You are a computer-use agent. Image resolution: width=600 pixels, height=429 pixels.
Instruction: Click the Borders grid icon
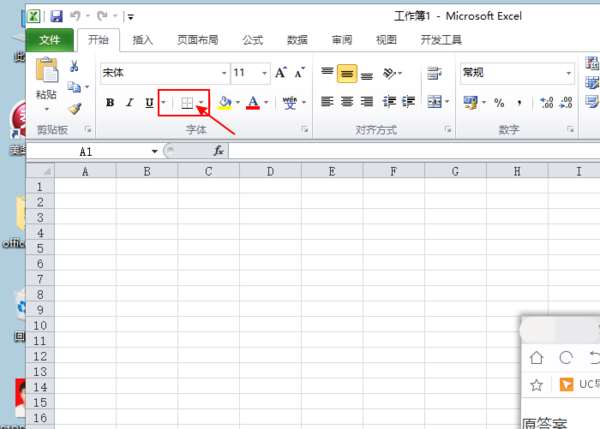point(187,103)
